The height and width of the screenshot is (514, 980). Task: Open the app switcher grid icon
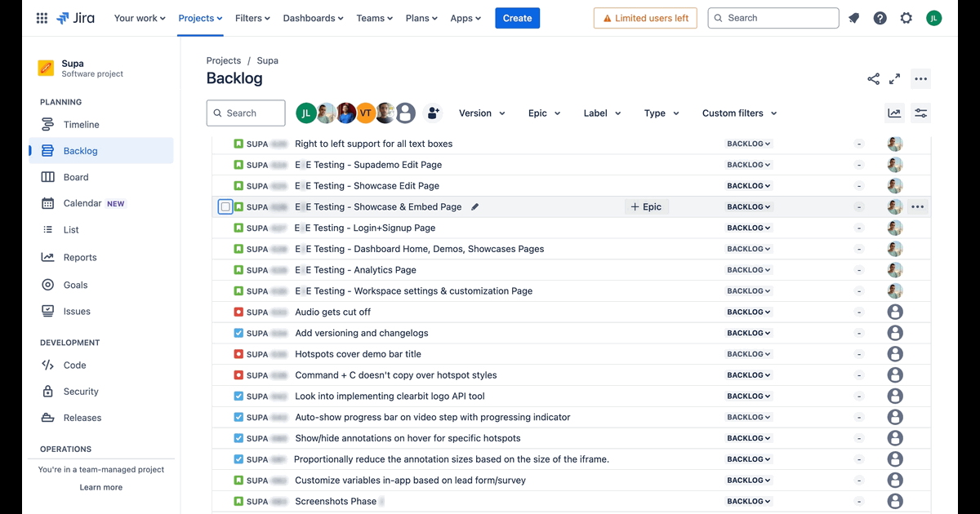point(42,18)
